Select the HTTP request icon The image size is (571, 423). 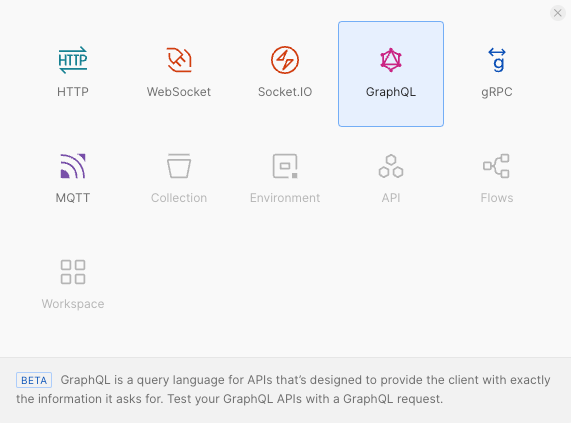click(73, 60)
